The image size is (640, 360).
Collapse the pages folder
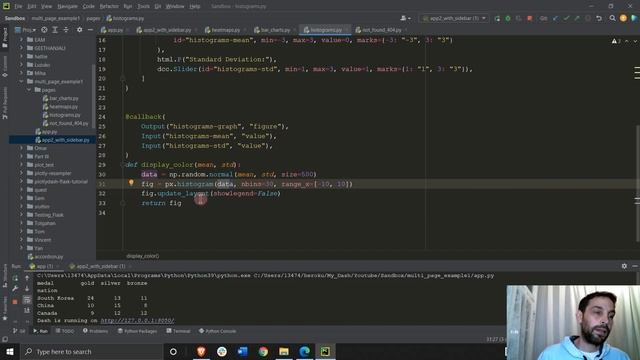(29, 90)
